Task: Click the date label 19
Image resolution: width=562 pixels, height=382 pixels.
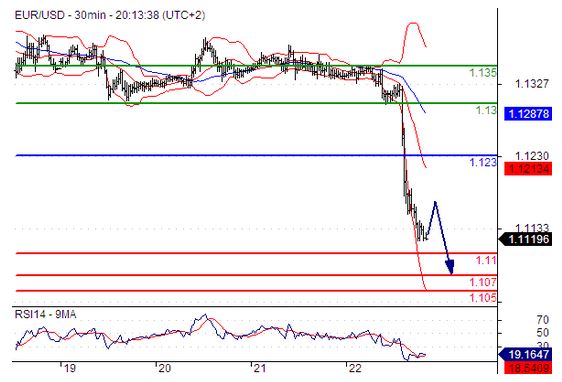Action: (70, 368)
